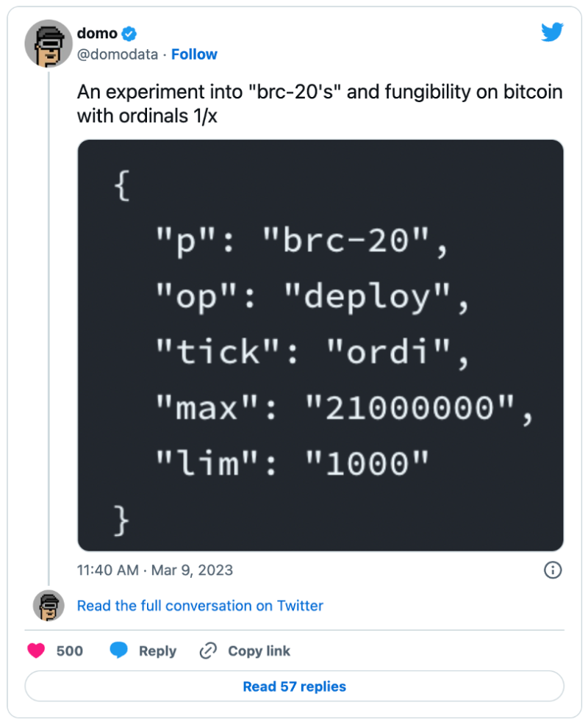
Task: Click the 500 likes count
Action: coord(70,651)
